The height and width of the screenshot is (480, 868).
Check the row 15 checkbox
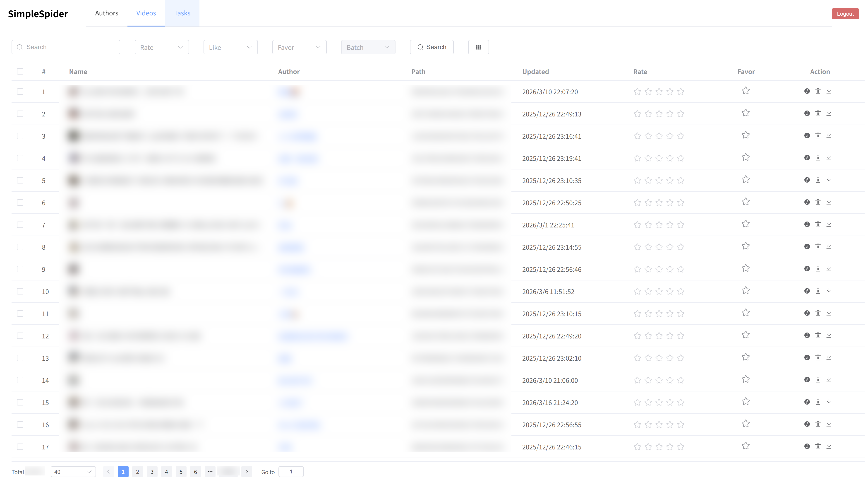[x=20, y=403]
